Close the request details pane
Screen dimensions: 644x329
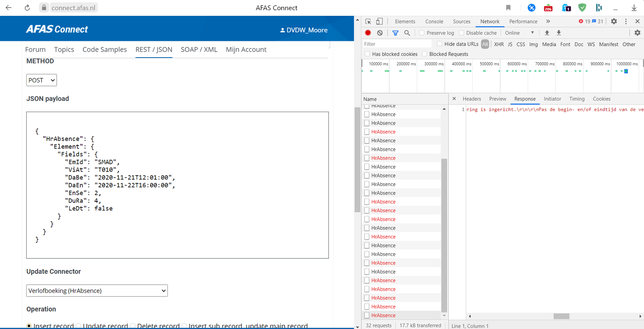click(454, 99)
